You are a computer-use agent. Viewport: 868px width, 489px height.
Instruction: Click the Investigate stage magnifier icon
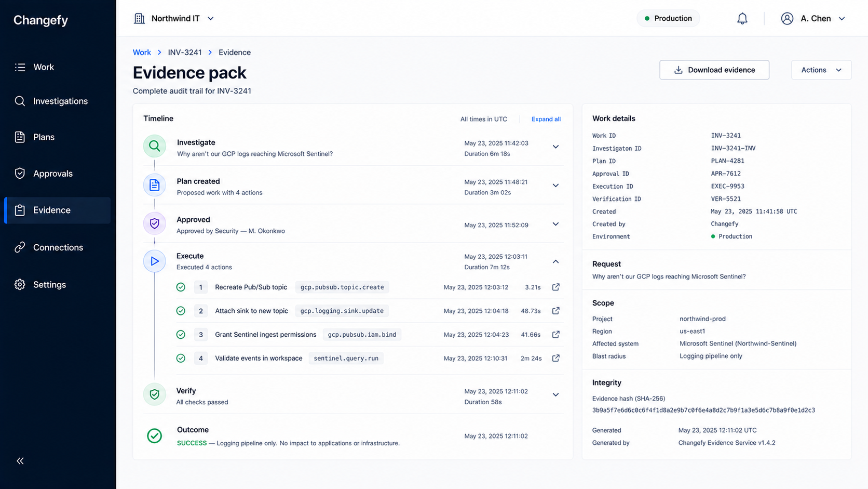155,146
